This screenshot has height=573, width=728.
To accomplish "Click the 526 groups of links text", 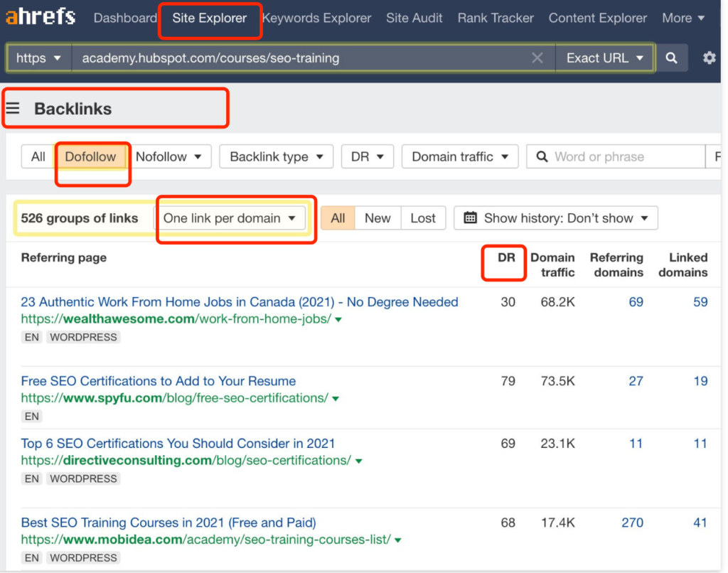I will 80,218.
